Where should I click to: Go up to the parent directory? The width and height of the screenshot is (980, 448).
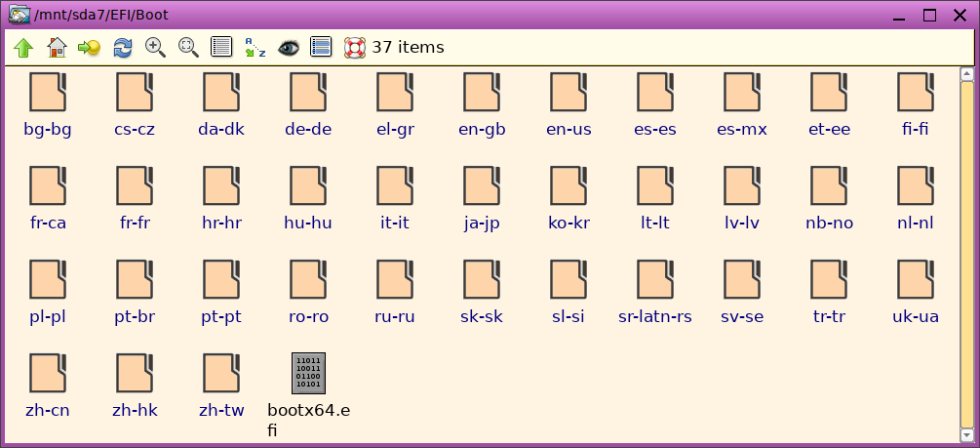tap(23, 48)
